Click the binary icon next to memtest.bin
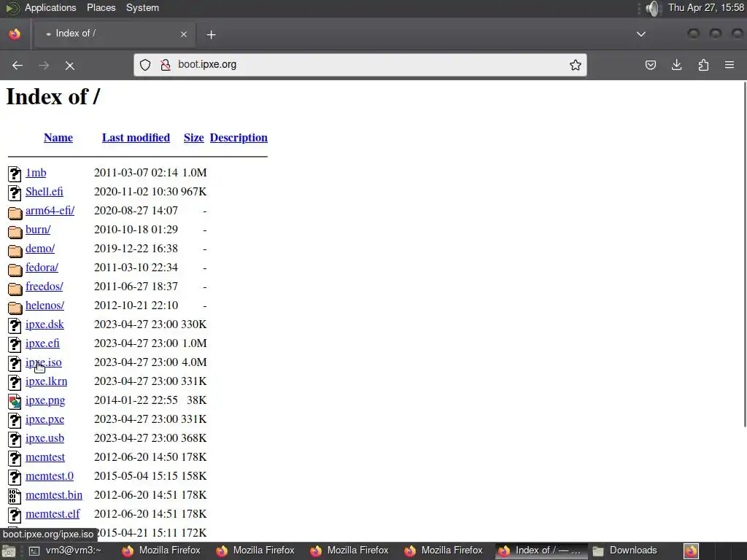This screenshot has height=560, width=747. pyautogui.click(x=15, y=496)
